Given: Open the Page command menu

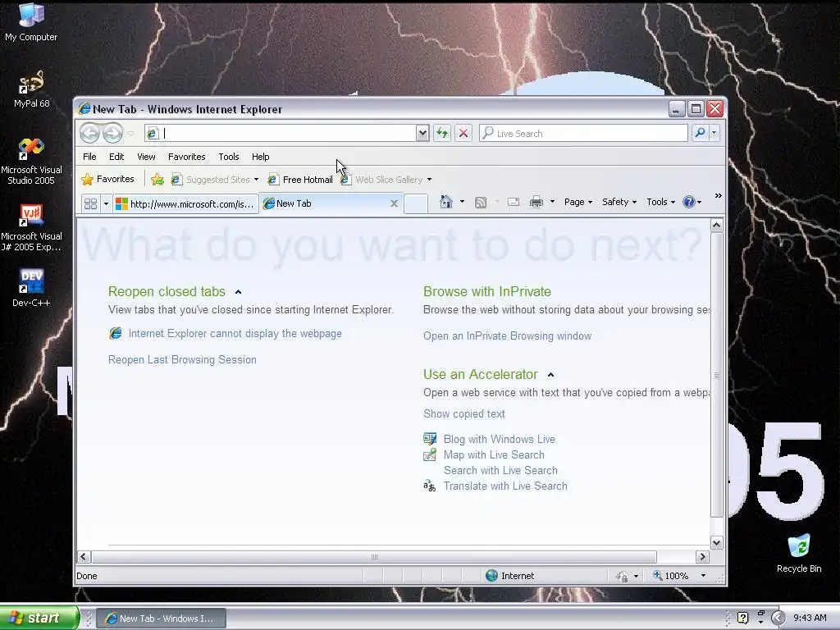Looking at the screenshot, I should [578, 202].
